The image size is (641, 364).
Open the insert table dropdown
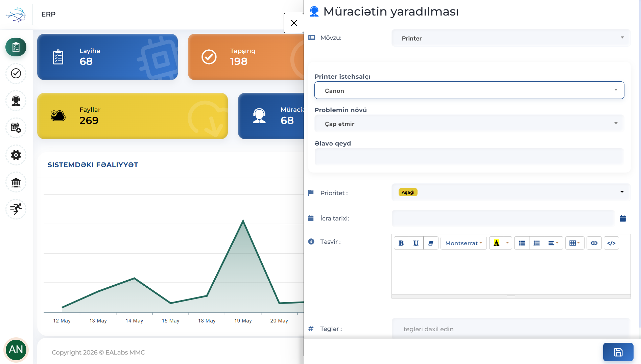tap(574, 243)
